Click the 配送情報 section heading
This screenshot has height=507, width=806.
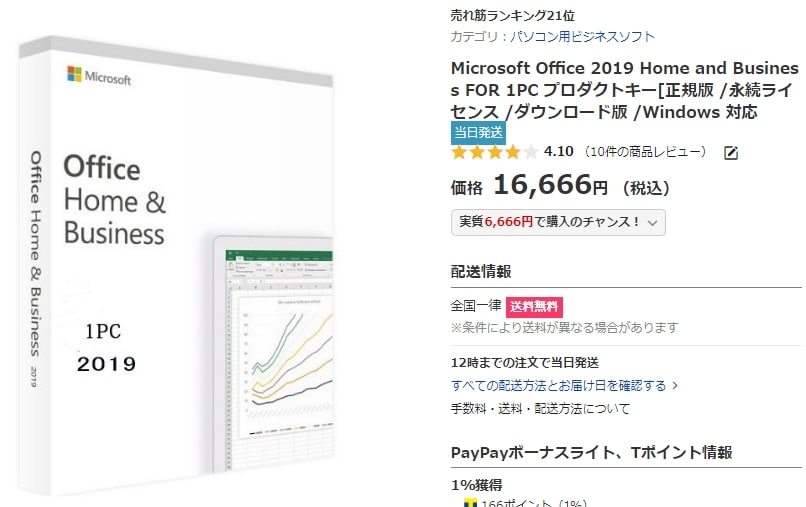tap(481, 271)
